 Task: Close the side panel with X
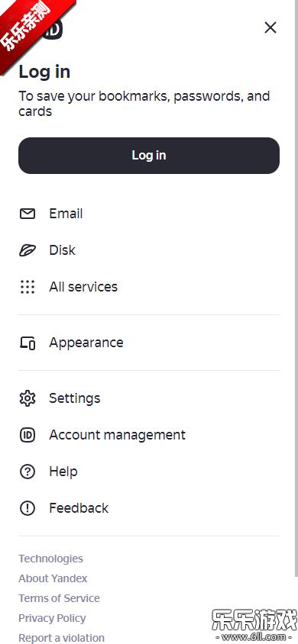click(x=270, y=28)
